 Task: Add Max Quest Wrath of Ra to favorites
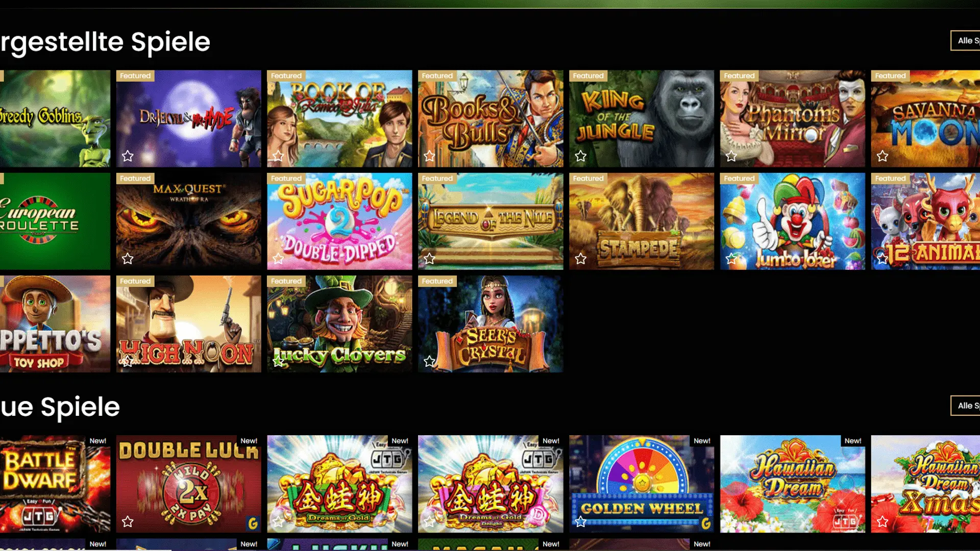click(128, 259)
